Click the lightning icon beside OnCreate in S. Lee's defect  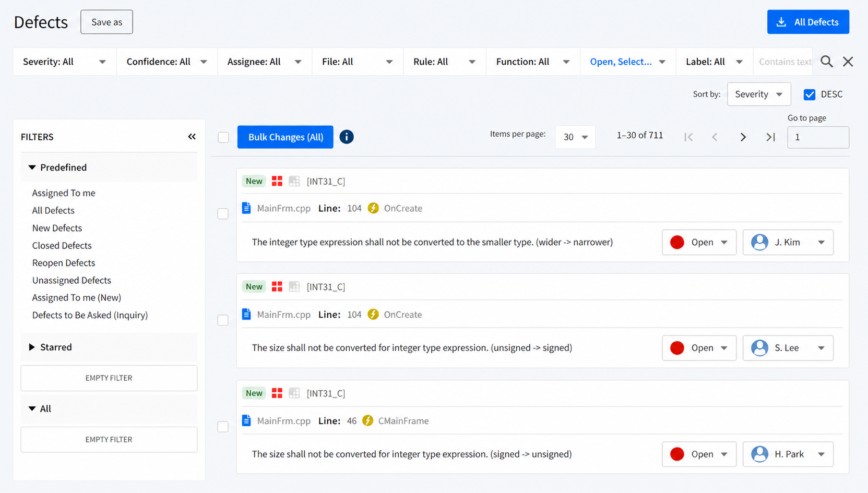[373, 314]
